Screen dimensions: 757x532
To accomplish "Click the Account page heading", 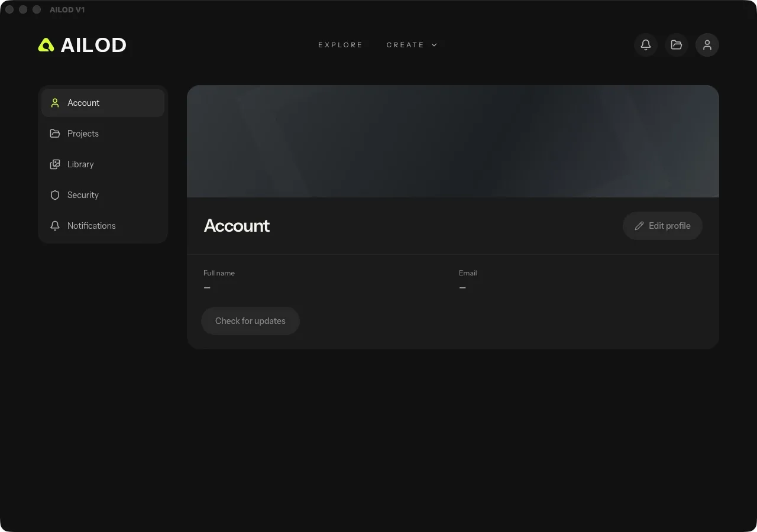I will click(237, 226).
